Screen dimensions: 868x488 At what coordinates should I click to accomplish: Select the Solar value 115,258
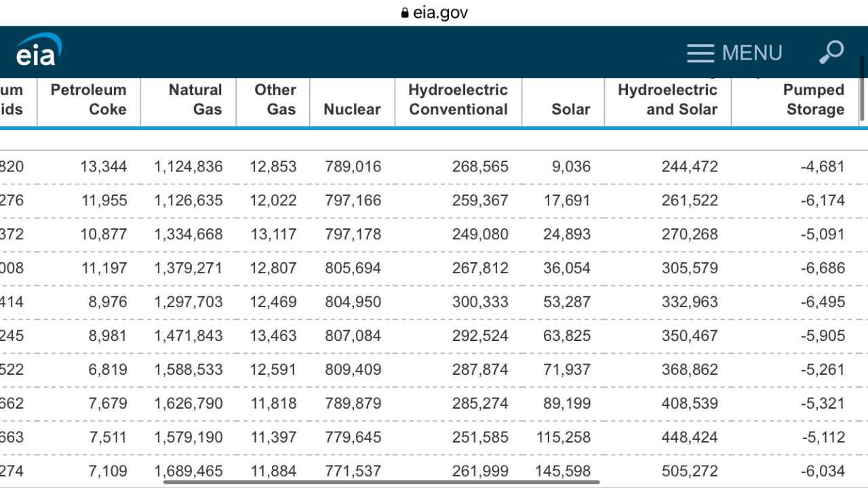pyautogui.click(x=563, y=438)
